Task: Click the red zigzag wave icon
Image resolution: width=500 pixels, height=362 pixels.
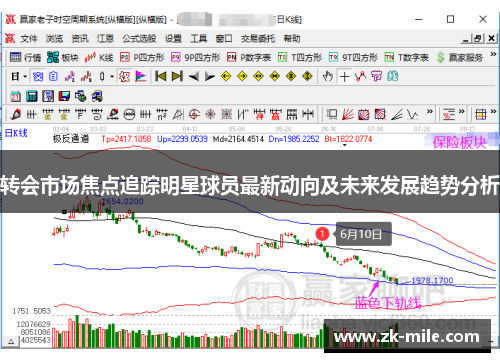Action: (x=361, y=76)
